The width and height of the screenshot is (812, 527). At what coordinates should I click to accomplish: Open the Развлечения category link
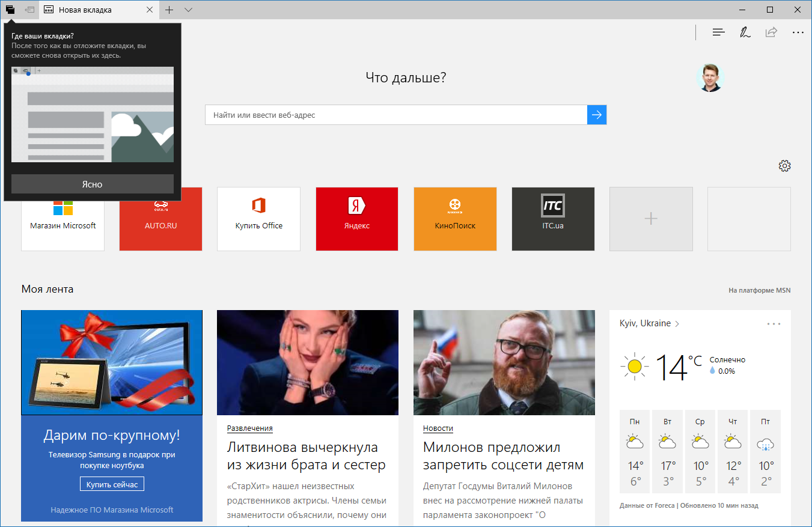coord(249,428)
